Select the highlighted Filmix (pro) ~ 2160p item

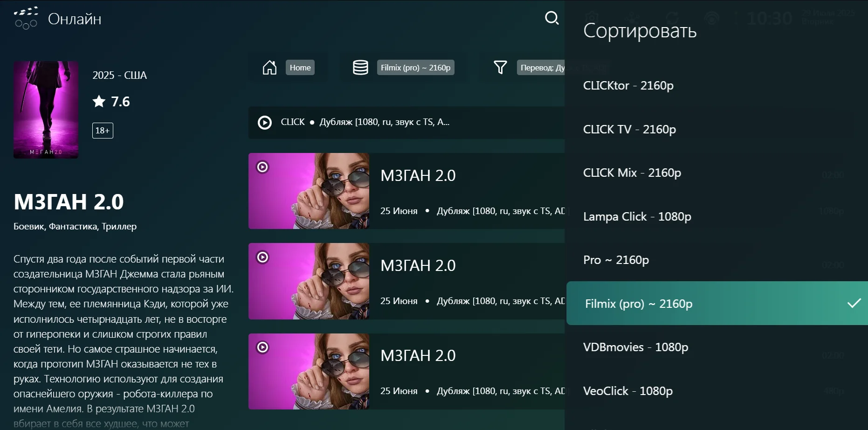tap(717, 303)
